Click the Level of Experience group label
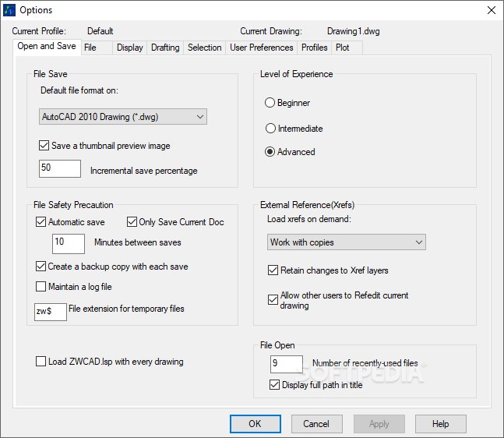504x438 pixels. [296, 74]
